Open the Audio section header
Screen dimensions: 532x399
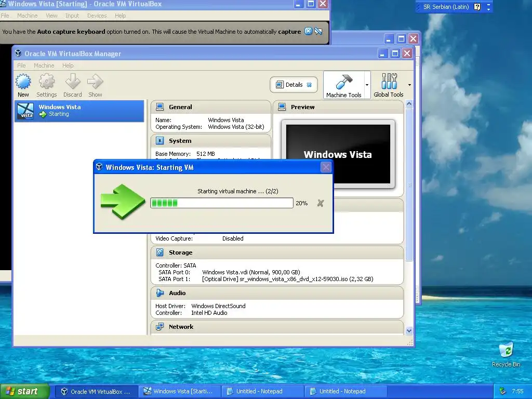point(277,293)
